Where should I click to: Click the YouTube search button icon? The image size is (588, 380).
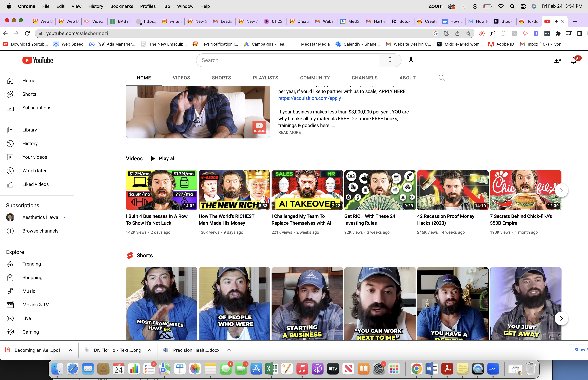390,60
